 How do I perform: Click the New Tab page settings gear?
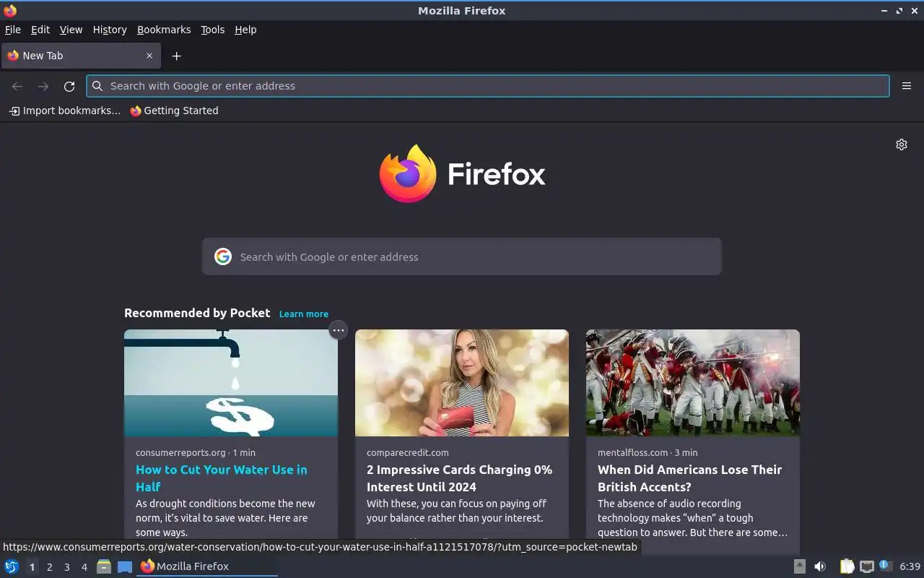[x=902, y=144]
